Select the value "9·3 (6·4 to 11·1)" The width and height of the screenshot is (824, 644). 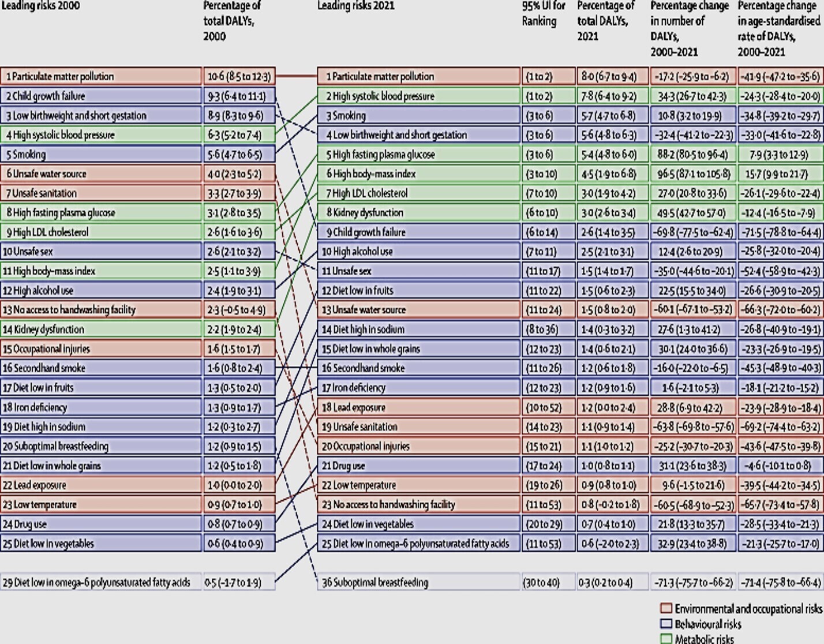click(x=239, y=96)
